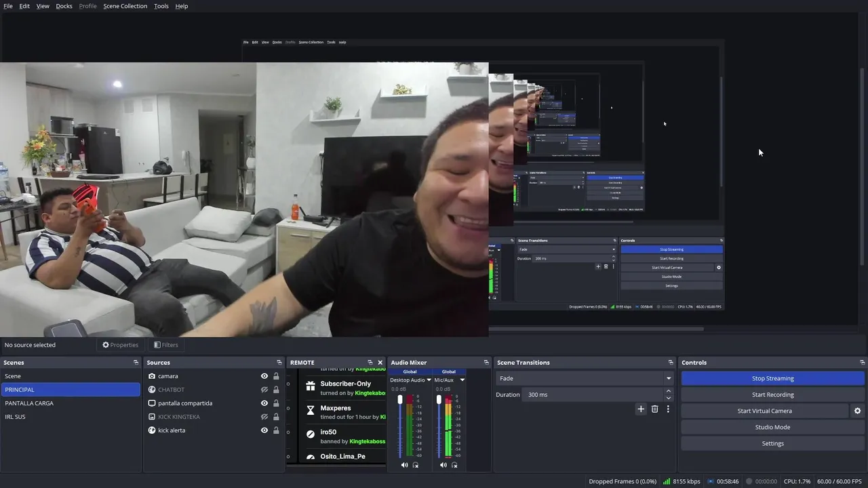Click the camera icon of camara source
The height and width of the screenshot is (488, 868).
tap(152, 376)
